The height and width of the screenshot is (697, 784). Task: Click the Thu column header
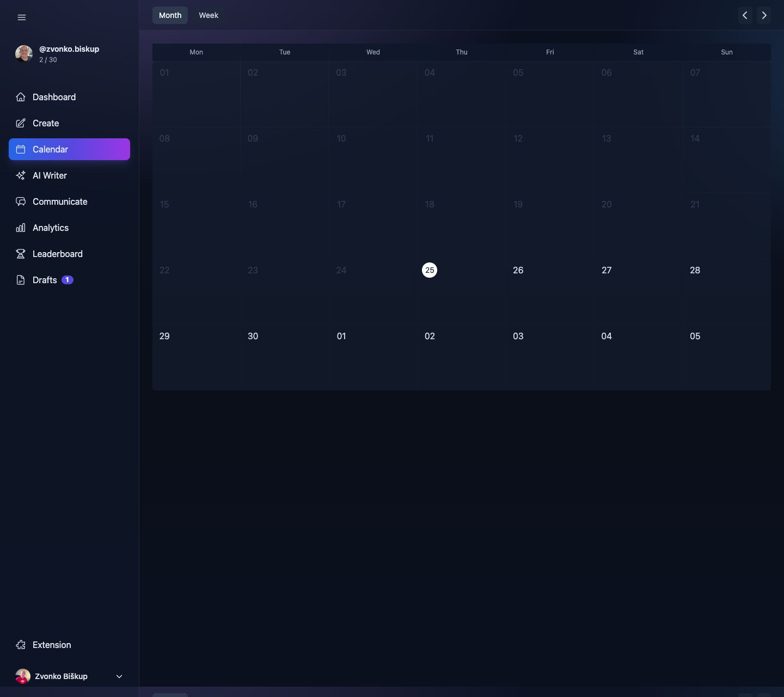click(x=462, y=52)
